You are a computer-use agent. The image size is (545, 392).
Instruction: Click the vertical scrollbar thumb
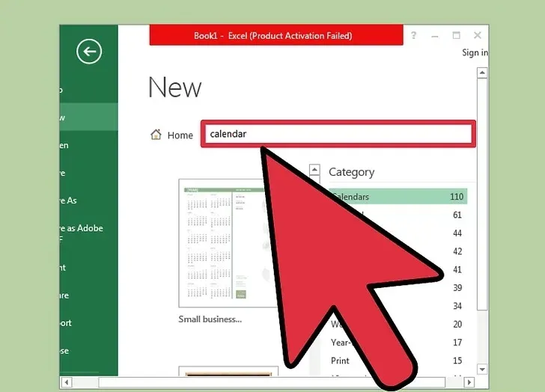pos(482,195)
